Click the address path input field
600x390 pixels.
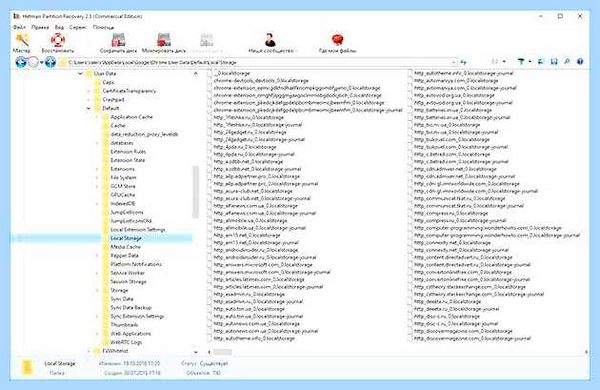coord(258,62)
